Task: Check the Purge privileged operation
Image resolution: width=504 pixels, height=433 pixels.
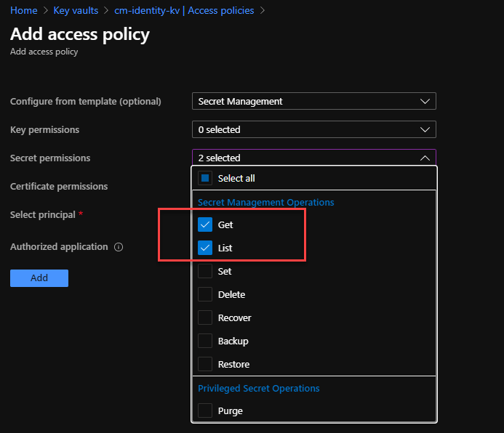Action: (205, 411)
